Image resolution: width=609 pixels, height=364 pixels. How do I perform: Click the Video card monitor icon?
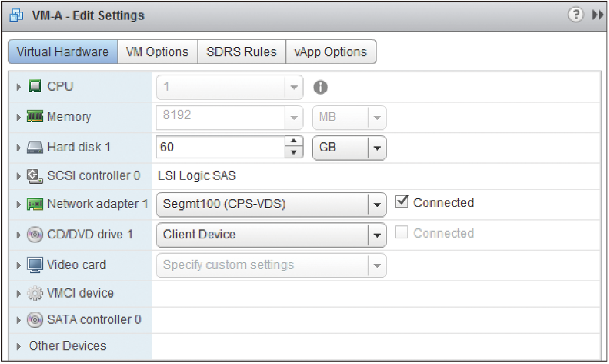tap(35, 265)
